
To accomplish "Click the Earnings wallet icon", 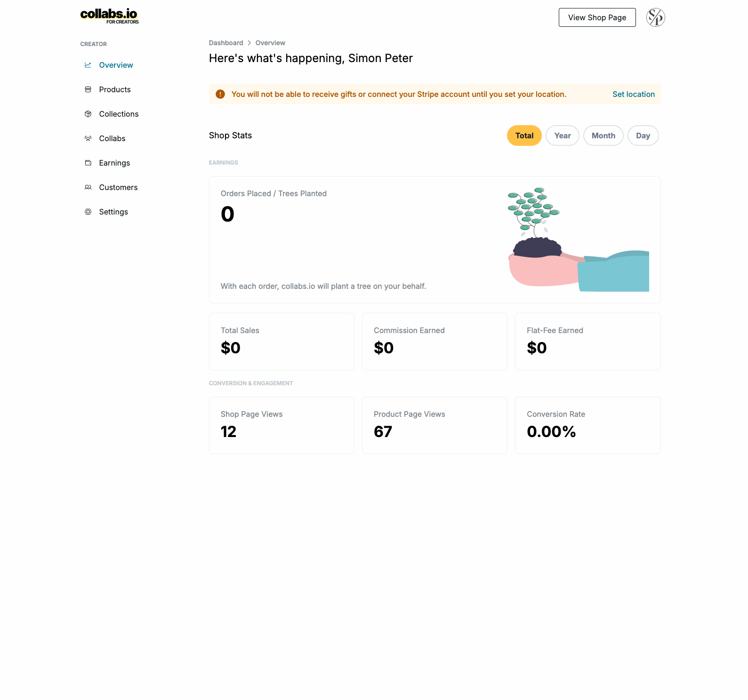I will tap(88, 163).
